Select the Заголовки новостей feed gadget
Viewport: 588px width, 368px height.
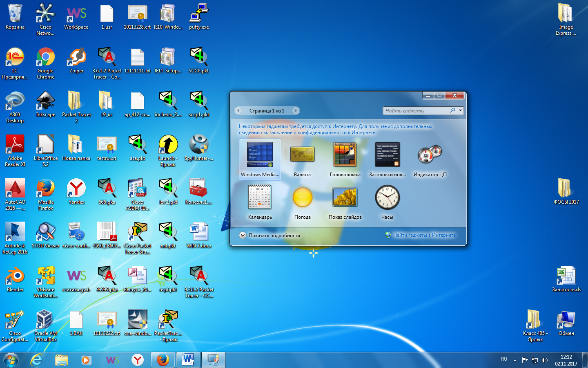point(388,159)
